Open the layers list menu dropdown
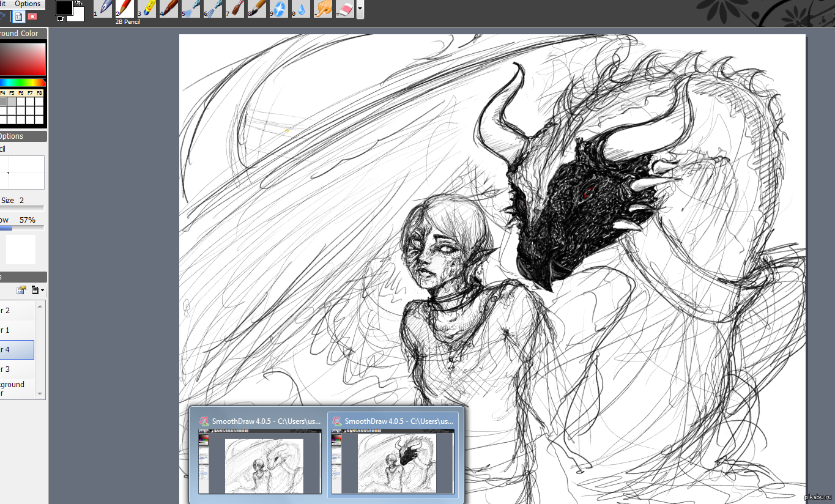Image resolution: width=835 pixels, height=504 pixels. point(38,290)
